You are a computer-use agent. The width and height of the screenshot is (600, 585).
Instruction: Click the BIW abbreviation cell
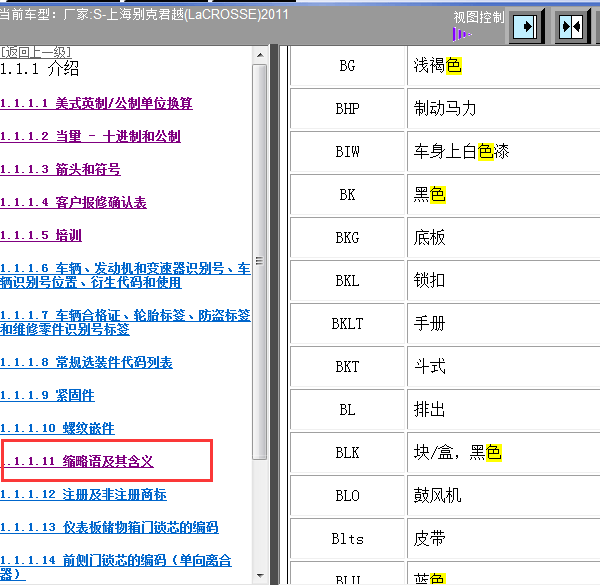[347, 152]
